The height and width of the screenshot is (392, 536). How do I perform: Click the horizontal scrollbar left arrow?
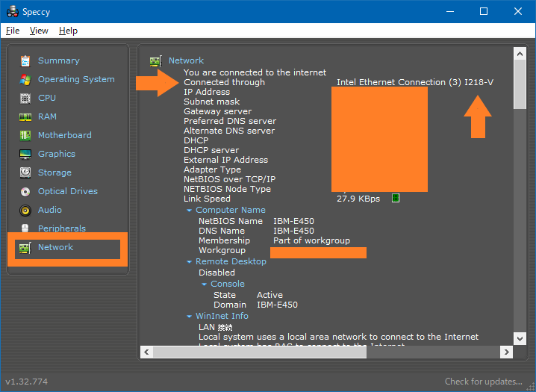tap(146, 352)
